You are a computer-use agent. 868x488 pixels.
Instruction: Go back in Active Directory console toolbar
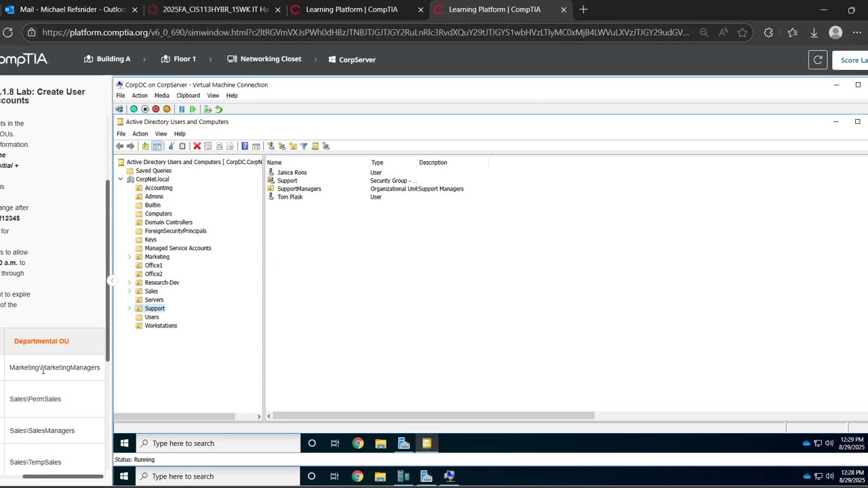pos(119,146)
